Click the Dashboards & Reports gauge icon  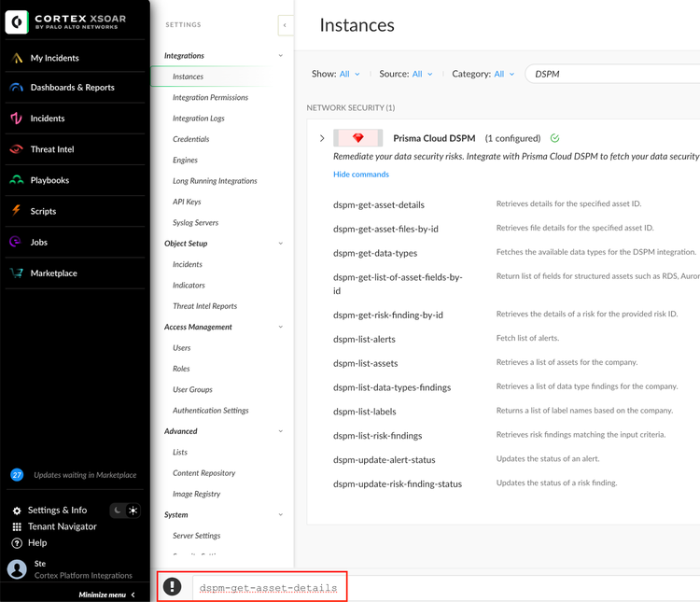click(x=17, y=88)
